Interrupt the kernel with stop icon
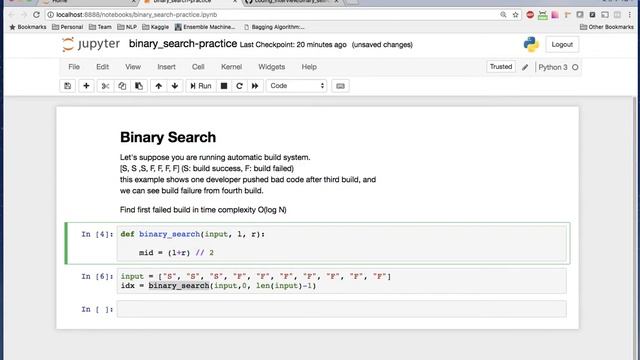The height and width of the screenshot is (360, 640). 224,86
